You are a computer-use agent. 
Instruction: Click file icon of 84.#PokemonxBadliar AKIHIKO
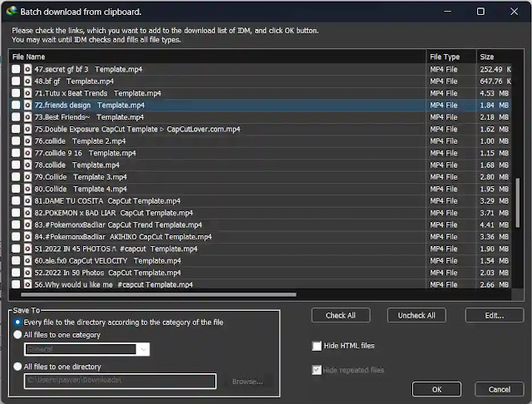pyautogui.click(x=27, y=236)
